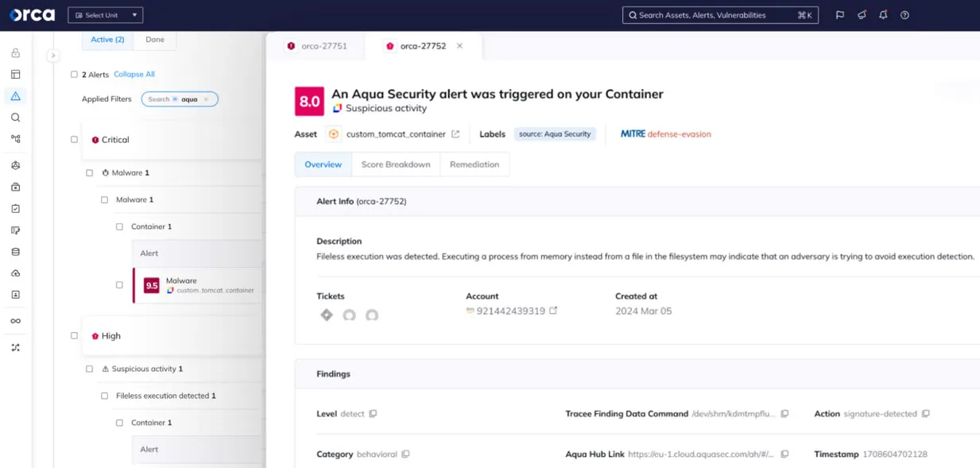The image size is (980, 468).
Task: Click the MITRE defense-evasion link
Action: pyautogui.click(x=666, y=134)
